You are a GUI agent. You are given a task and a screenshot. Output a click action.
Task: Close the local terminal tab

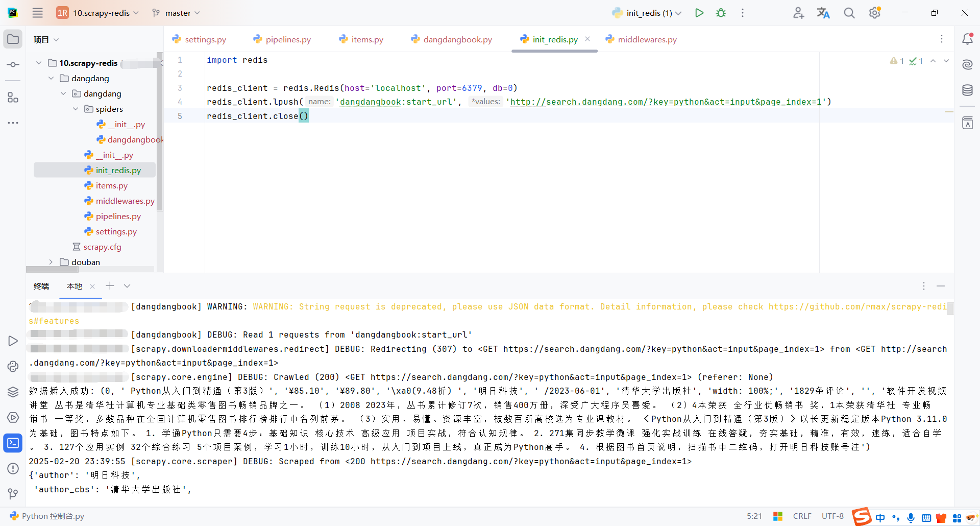pyautogui.click(x=92, y=286)
